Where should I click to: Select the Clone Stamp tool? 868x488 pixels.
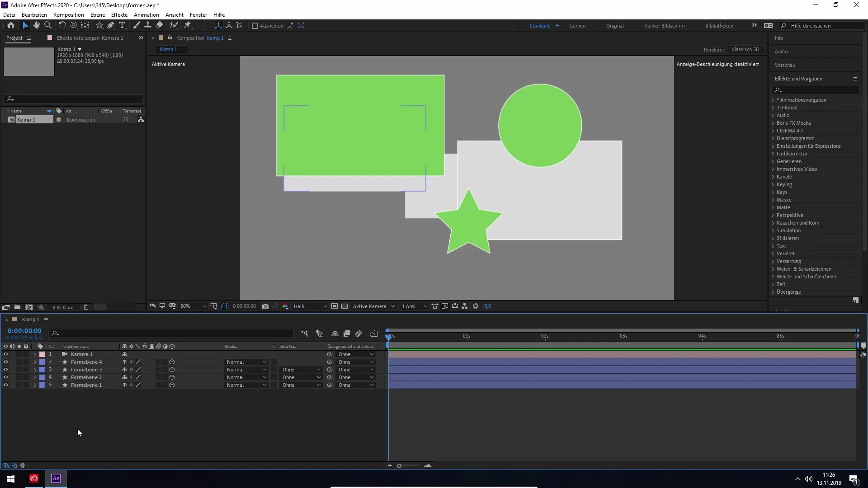pyautogui.click(x=148, y=25)
